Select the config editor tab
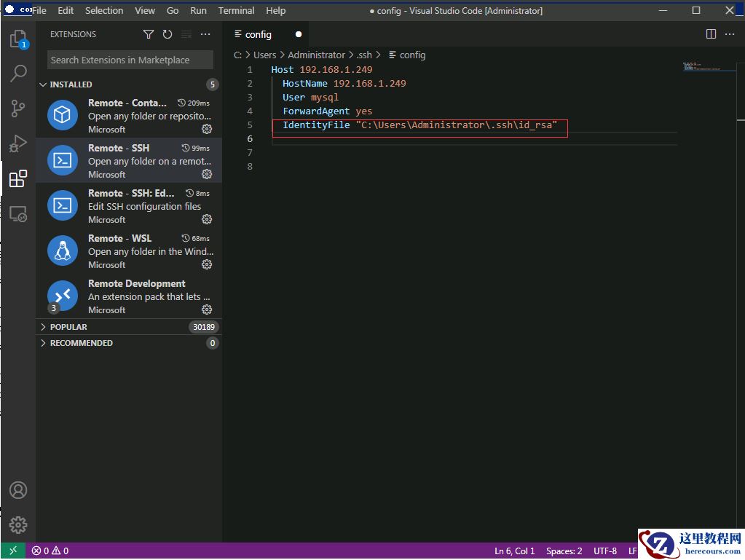Screen dimensions: 745x560 (258, 34)
